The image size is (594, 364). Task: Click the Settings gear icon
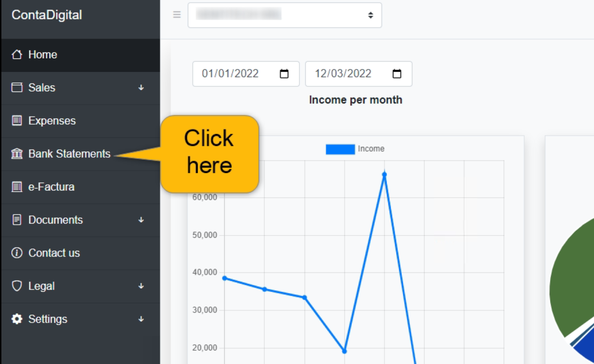coord(17,319)
